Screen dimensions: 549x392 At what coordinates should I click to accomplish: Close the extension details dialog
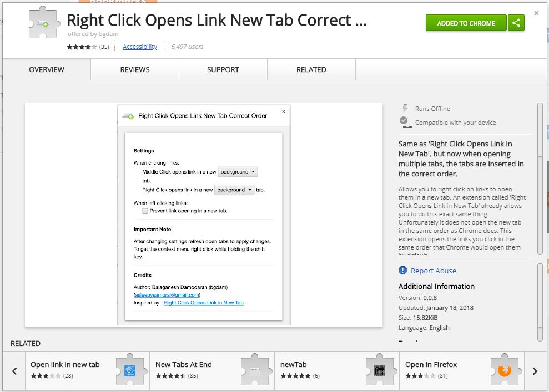pos(536,13)
